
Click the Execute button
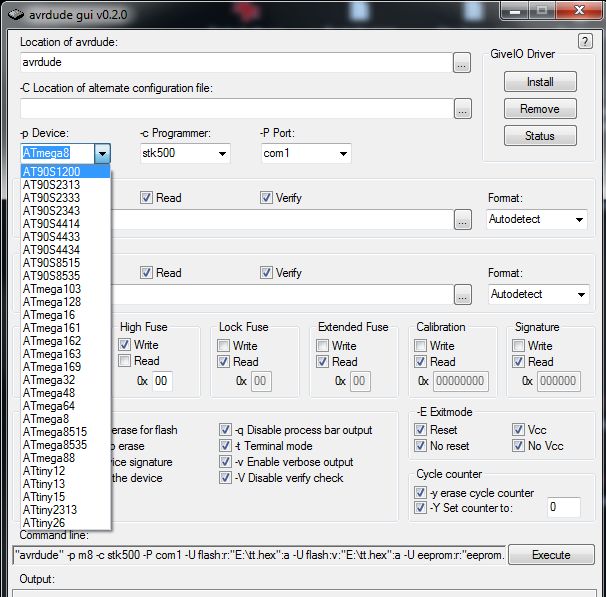551,554
